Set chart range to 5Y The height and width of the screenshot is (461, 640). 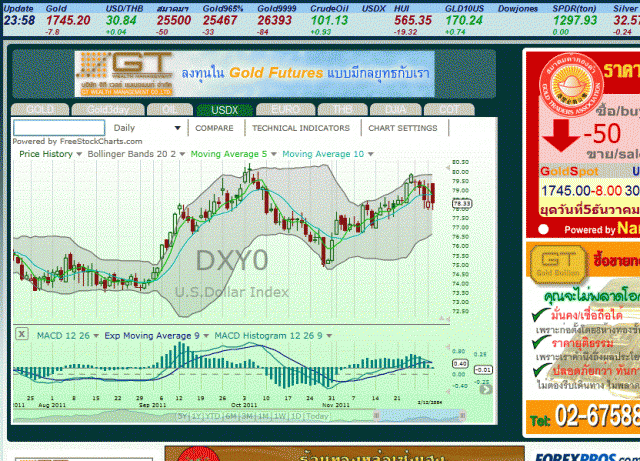(x=182, y=416)
